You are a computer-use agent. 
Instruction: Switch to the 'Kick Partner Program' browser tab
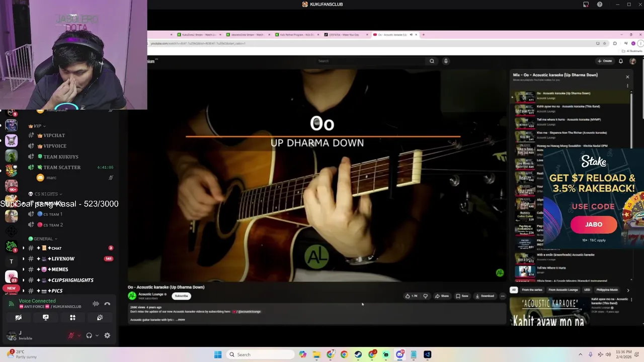coord(296,35)
